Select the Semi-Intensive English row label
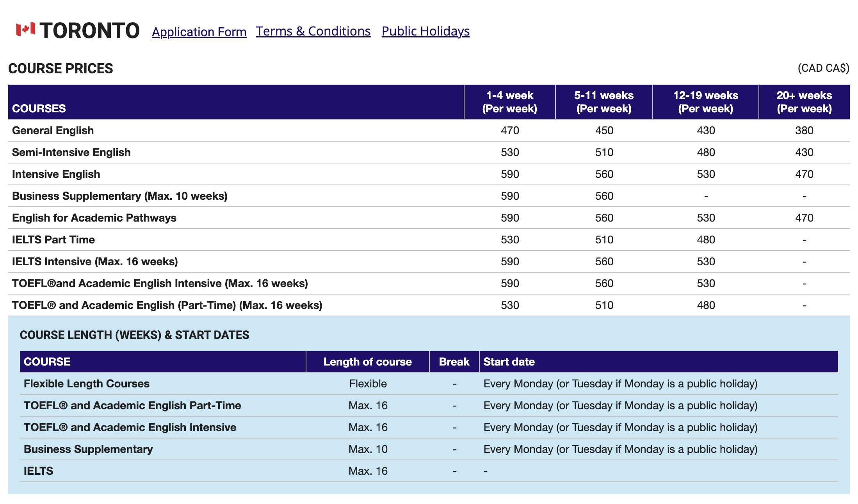The height and width of the screenshot is (504, 858). 71,152
